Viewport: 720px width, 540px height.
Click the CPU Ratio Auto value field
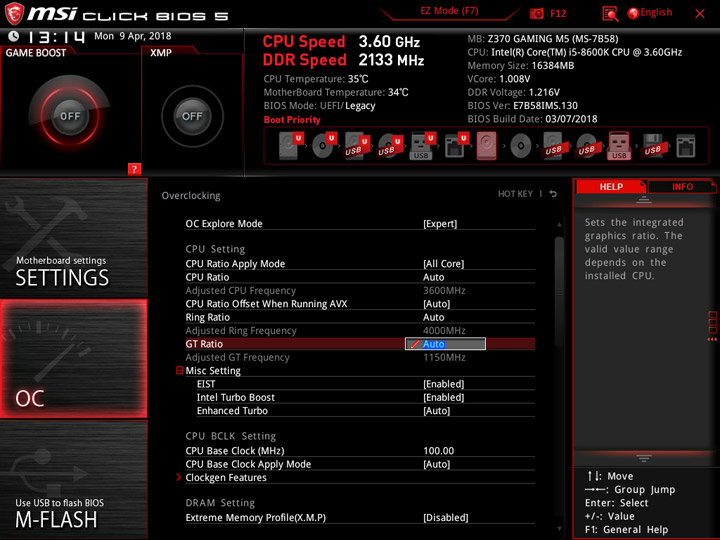[433, 277]
